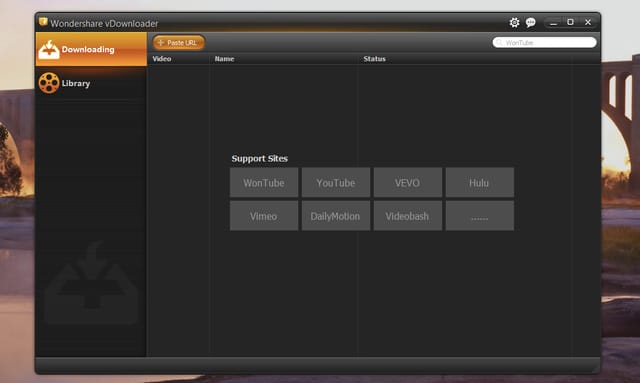This screenshot has height=383, width=640.
Task: Open the settings gear icon
Action: click(x=514, y=22)
